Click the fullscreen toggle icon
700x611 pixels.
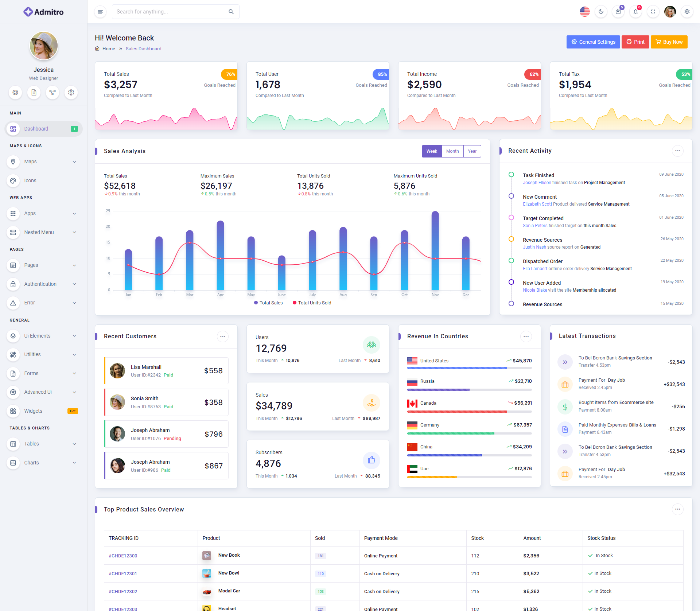[653, 12]
